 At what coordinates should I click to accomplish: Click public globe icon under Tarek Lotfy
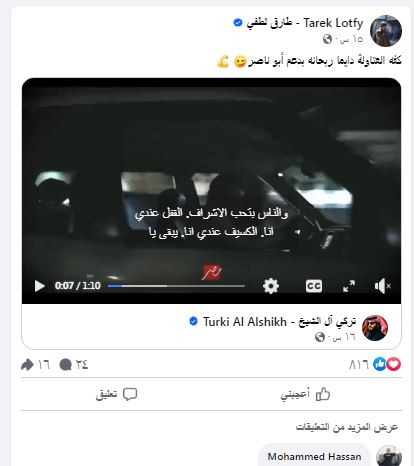[327, 39]
